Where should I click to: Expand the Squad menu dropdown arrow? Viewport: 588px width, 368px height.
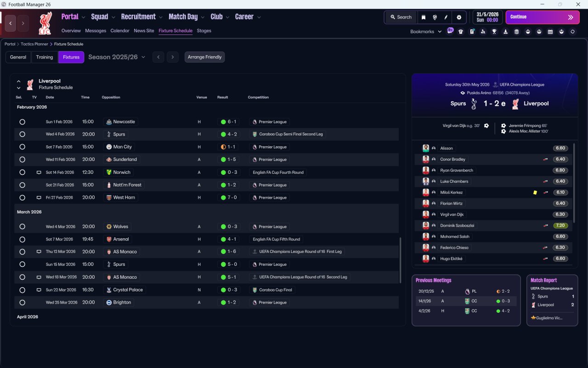coord(113,17)
